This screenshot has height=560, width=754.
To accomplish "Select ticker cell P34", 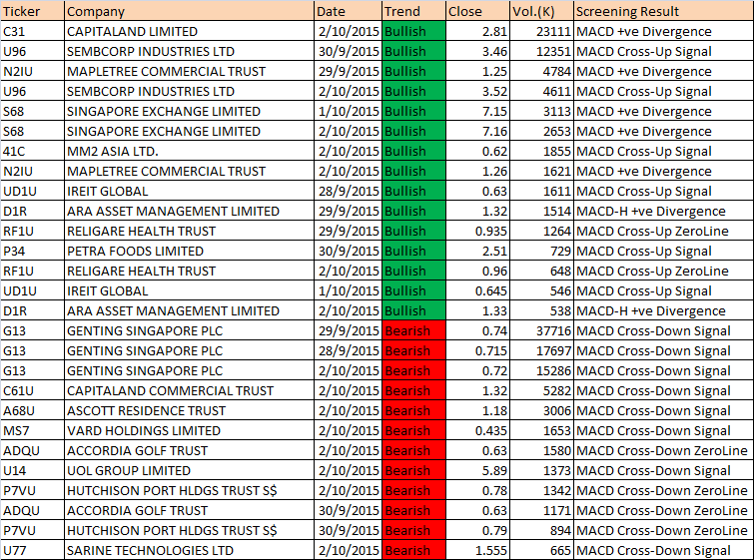I will (32, 251).
